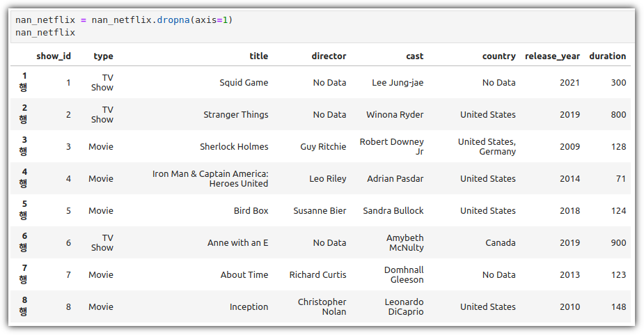Click the country column header
The image size is (644, 335).
pos(498,56)
